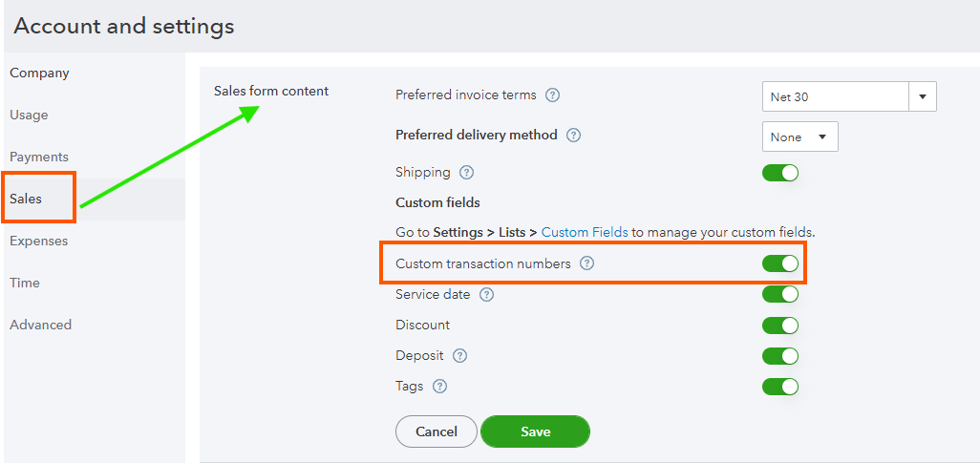Click the green Save button

click(x=535, y=431)
